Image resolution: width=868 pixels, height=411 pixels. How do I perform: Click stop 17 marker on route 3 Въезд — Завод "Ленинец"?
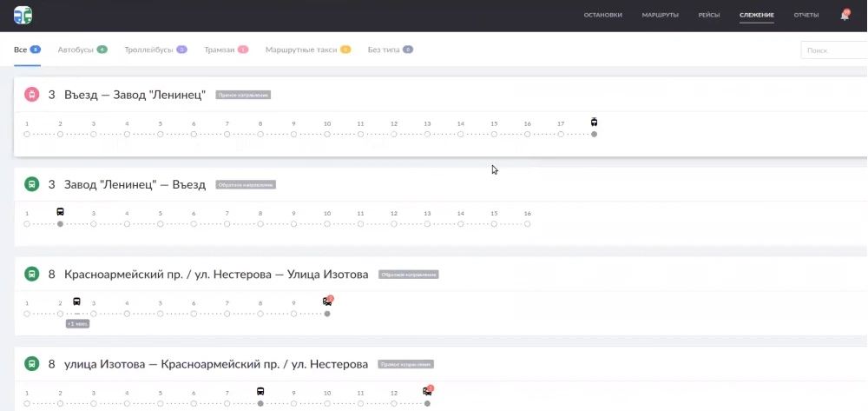tap(561, 134)
